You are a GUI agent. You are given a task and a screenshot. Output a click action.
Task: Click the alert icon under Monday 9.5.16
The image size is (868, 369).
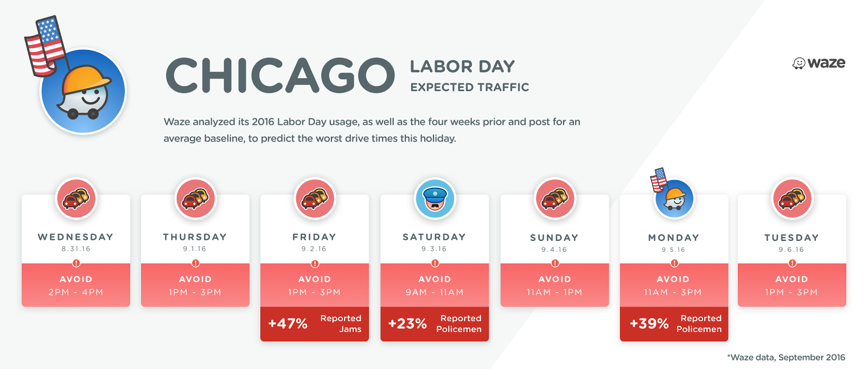[674, 263]
